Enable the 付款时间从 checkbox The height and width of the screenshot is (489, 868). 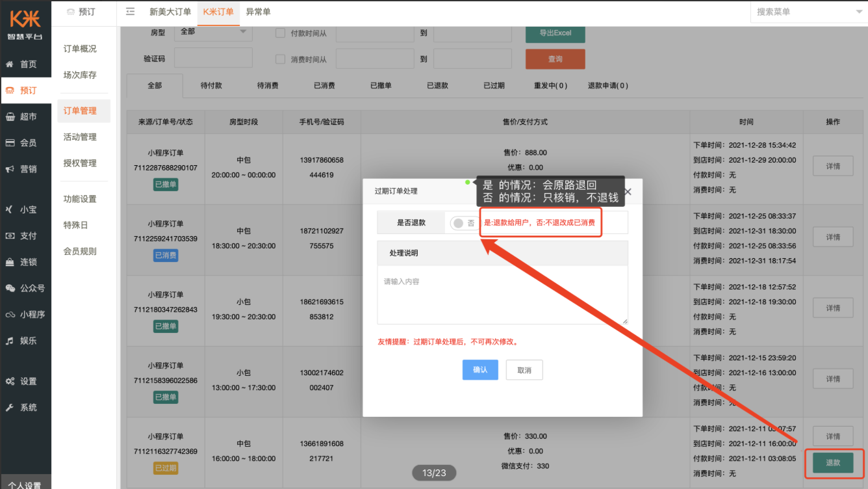pyautogui.click(x=281, y=33)
